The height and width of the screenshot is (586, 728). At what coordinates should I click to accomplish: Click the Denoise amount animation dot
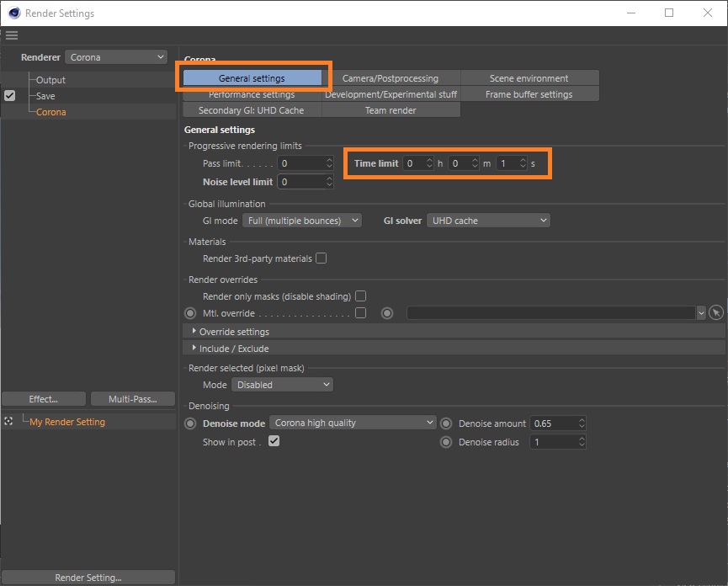click(x=446, y=424)
